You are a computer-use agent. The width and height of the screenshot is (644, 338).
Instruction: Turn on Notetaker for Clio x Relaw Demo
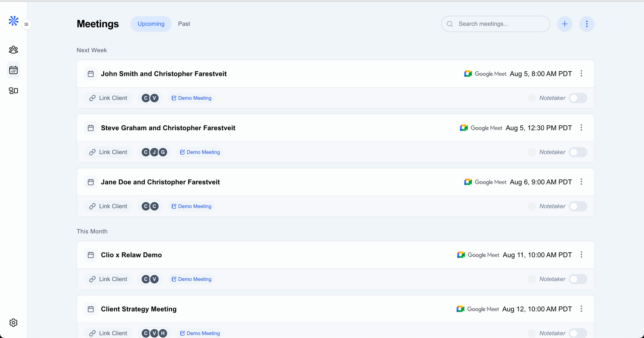(578, 279)
